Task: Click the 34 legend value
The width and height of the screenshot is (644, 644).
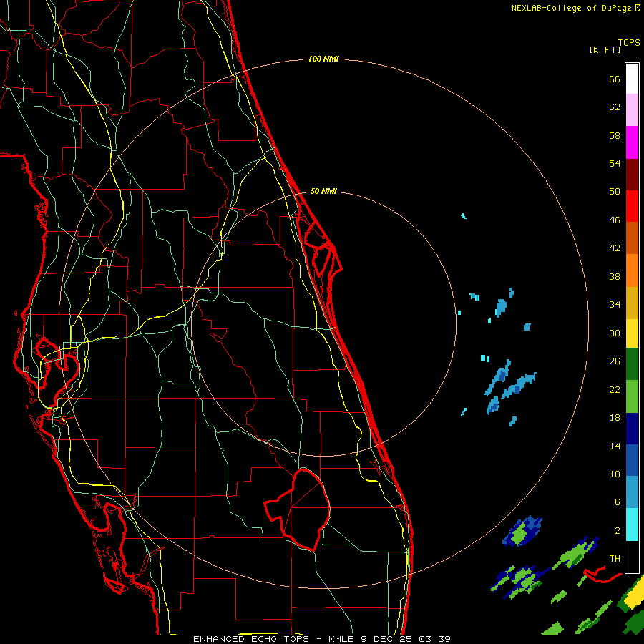Action: point(615,305)
